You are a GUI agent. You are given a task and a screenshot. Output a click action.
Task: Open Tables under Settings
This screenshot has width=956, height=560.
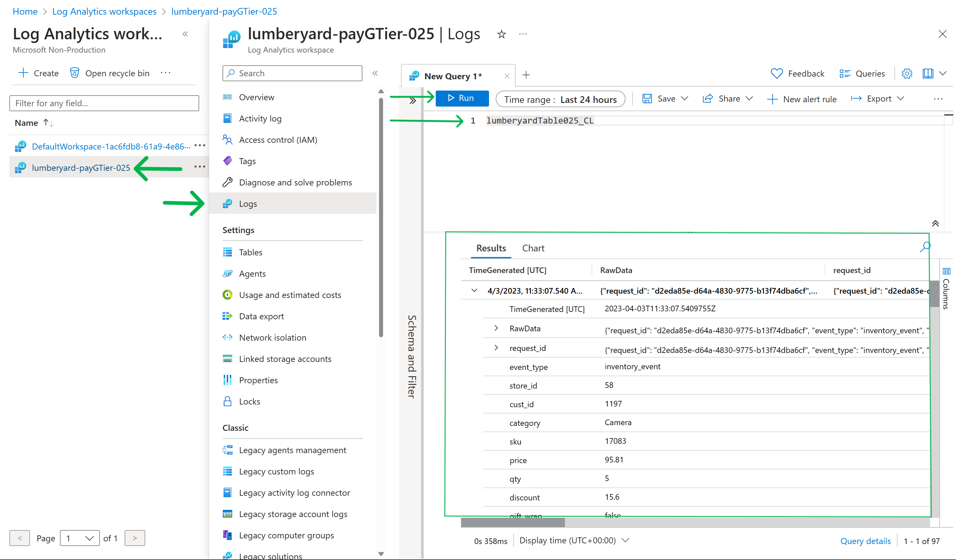tap(250, 252)
